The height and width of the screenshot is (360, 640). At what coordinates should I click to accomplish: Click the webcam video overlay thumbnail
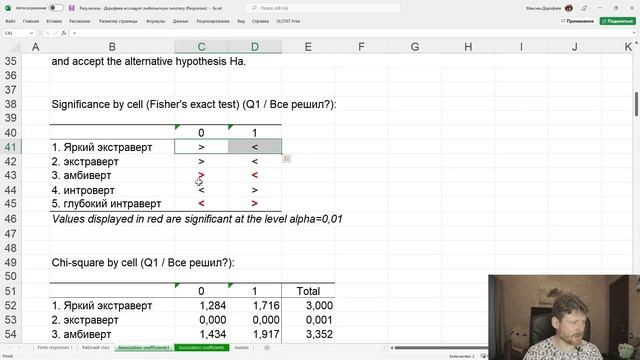click(x=564, y=317)
